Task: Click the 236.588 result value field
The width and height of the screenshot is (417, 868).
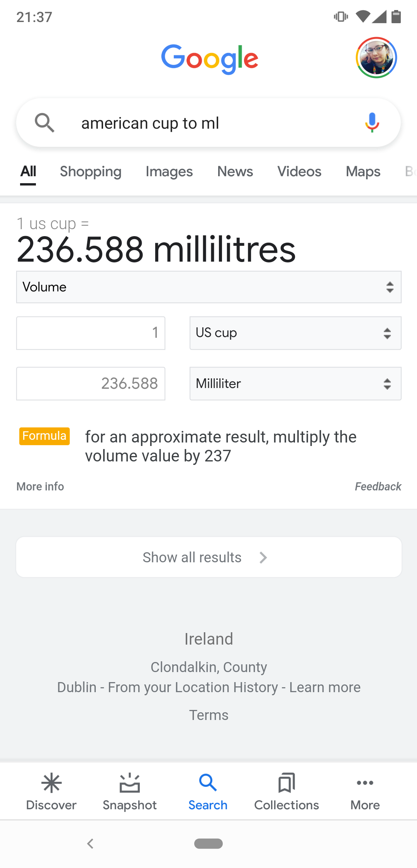Action: [x=91, y=384]
